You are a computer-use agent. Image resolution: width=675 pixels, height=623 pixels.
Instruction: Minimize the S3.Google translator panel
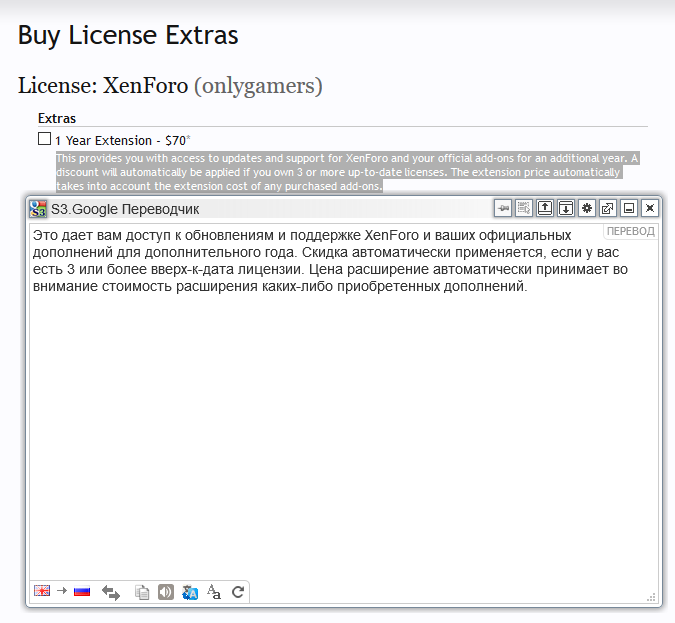(x=629, y=208)
